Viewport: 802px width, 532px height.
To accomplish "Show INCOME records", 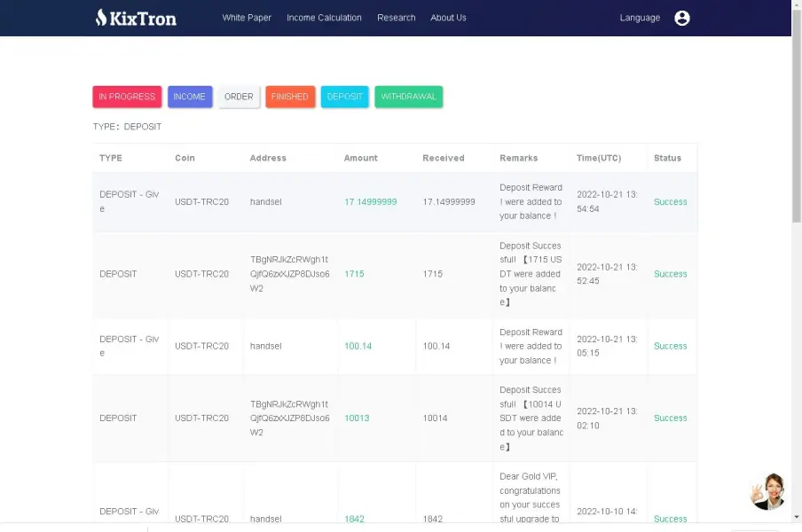I will (x=189, y=97).
